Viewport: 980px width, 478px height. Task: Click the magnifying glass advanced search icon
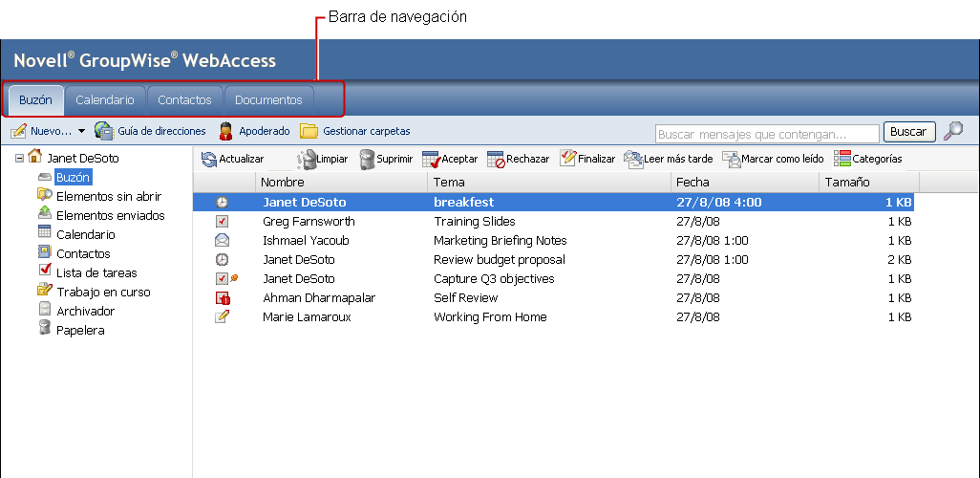953,131
